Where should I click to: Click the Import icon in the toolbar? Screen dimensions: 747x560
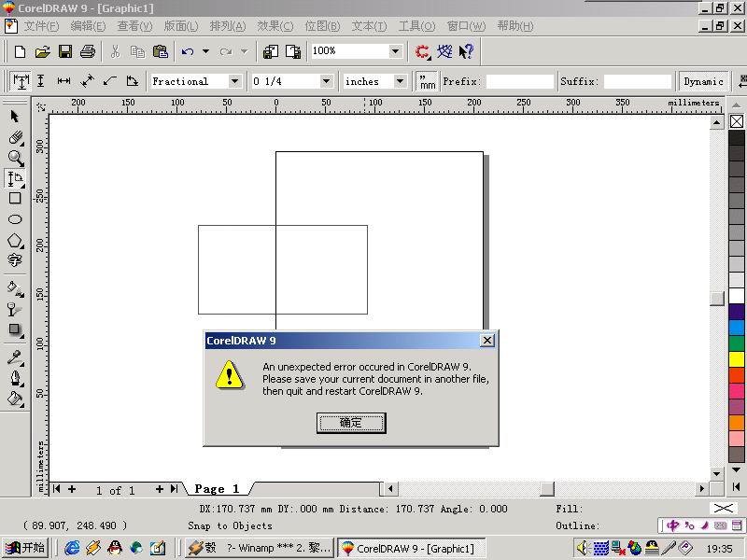[271, 51]
